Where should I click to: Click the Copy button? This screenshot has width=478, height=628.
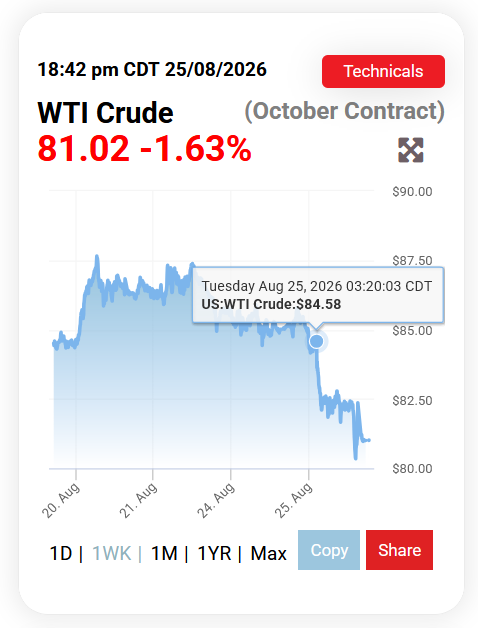[x=329, y=550]
